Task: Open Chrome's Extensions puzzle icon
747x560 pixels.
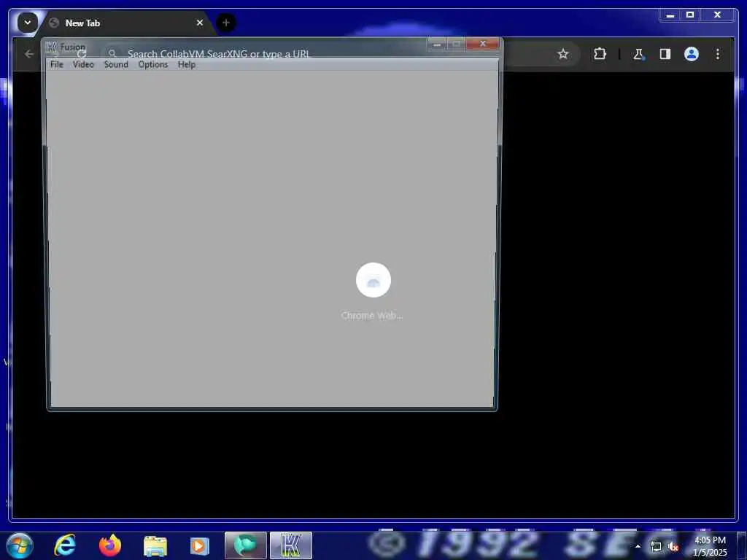Action: 600,54
